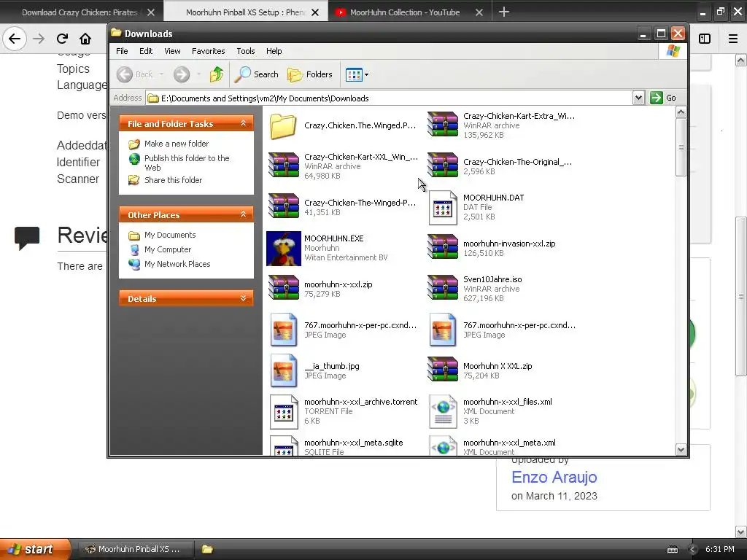The image size is (747, 560).
Task: Collapse the File and Folder Tasks panel
Action: point(244,123)
